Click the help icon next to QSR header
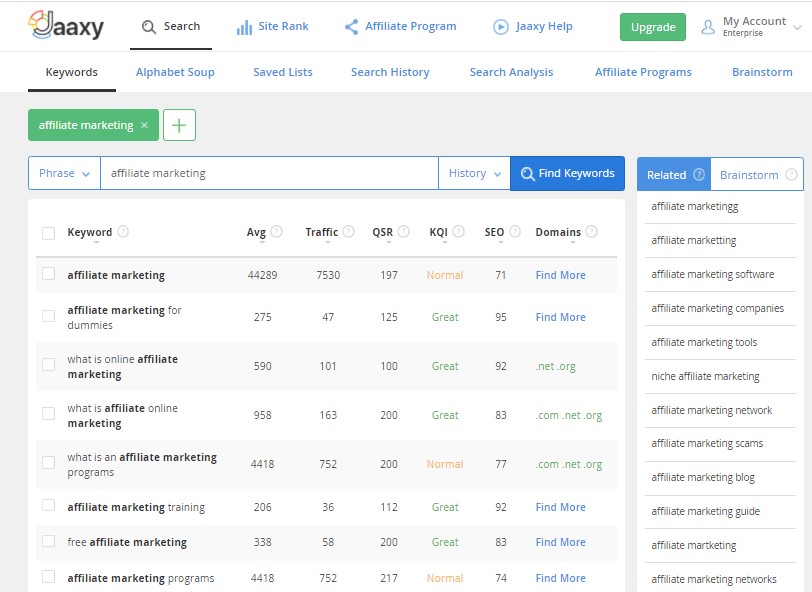812x592 pixels. coord(403,232)
